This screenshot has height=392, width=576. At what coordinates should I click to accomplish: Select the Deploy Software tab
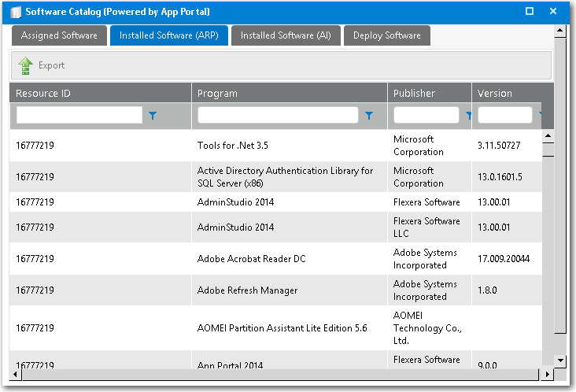click(386, 35)
